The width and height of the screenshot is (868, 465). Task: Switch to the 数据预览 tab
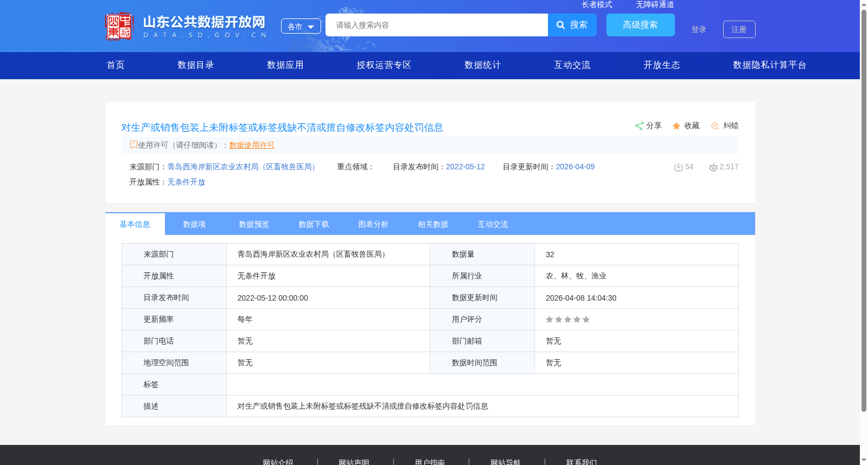tap(254, 224)
